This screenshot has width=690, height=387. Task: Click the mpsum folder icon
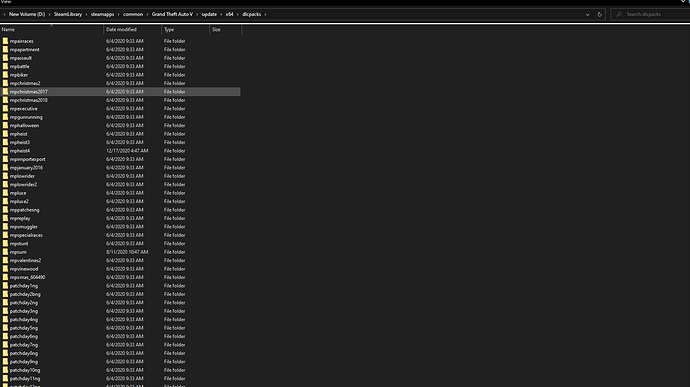click(x=5, y=252)
